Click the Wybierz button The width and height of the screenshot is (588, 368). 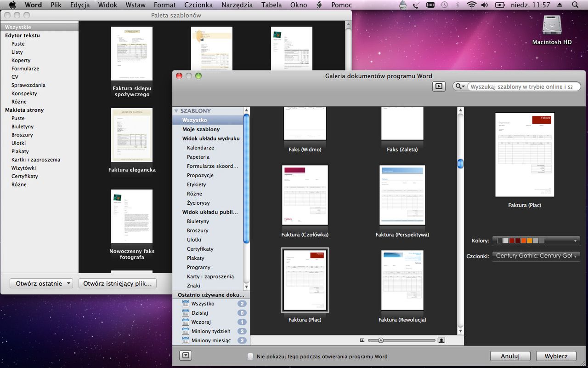point(556,356)
